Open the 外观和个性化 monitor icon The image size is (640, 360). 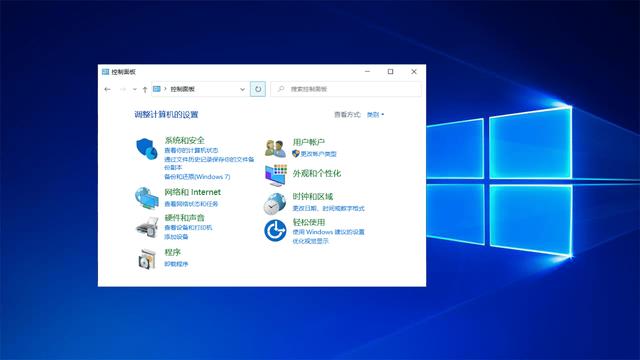coord(276,175)
